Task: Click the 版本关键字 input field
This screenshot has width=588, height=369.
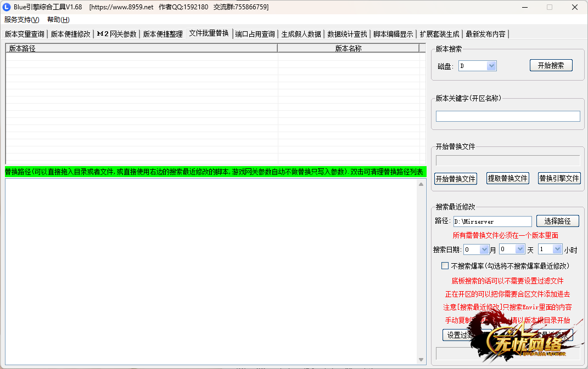Action: (508, 116)
